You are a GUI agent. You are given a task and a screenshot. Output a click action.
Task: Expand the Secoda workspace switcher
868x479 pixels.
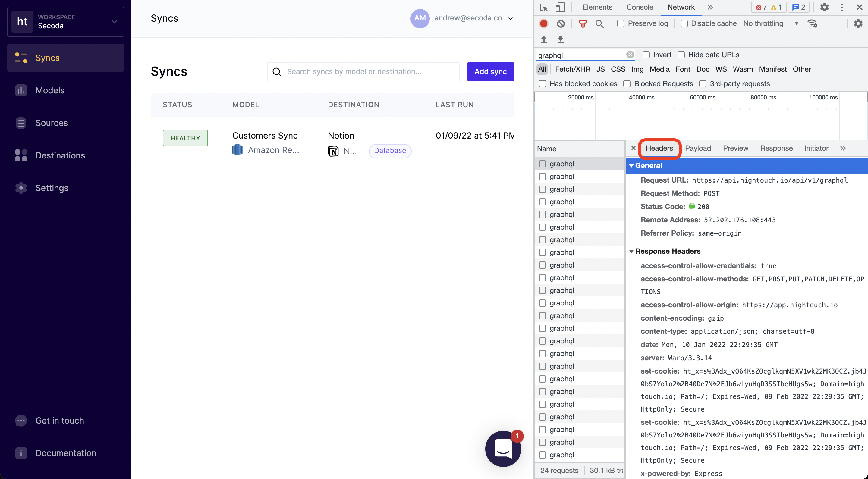click(x=66, y=22)
